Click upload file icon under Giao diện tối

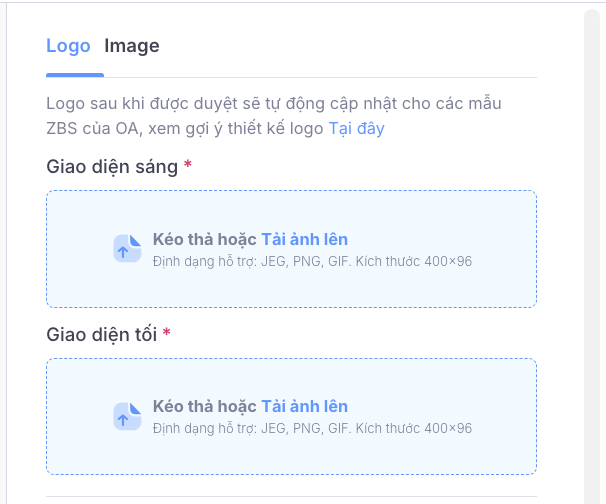coord(127,416)
